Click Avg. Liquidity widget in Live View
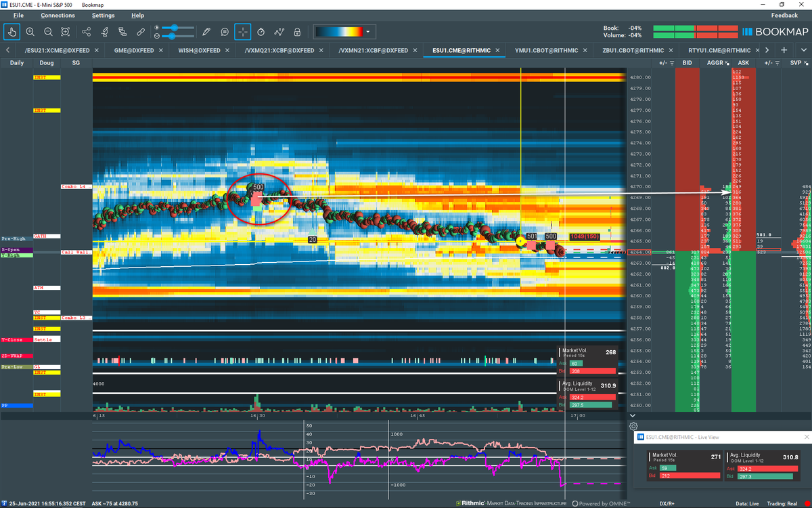Viewport: 812px width, 508px height. click(x=761, y=465)
